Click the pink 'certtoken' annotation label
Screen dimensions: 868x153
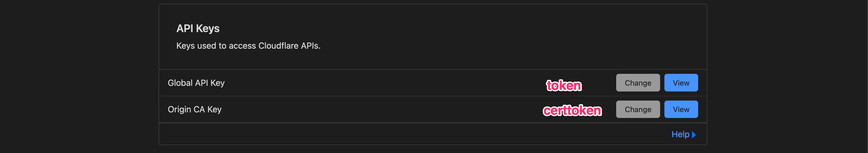click(572, 110)
